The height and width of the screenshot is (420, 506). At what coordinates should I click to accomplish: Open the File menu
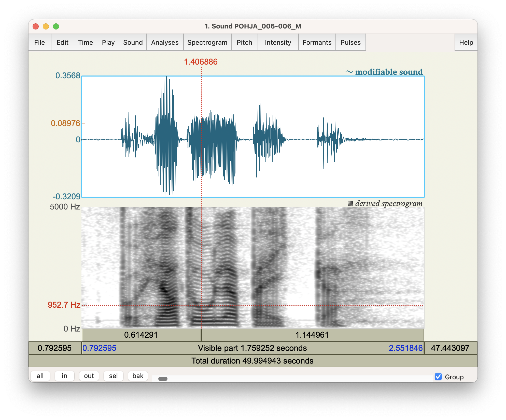tap(40, 42)
